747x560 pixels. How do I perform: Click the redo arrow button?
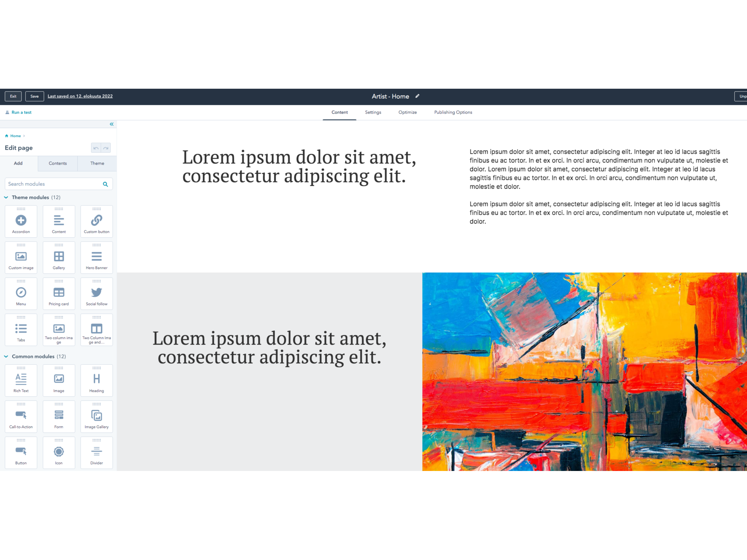106,148
